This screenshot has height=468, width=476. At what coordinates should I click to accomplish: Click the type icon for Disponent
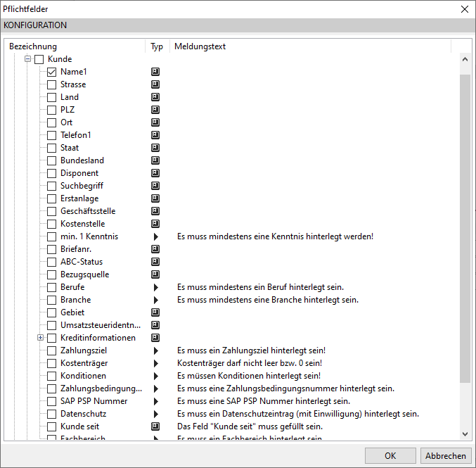tap(155, 173)
